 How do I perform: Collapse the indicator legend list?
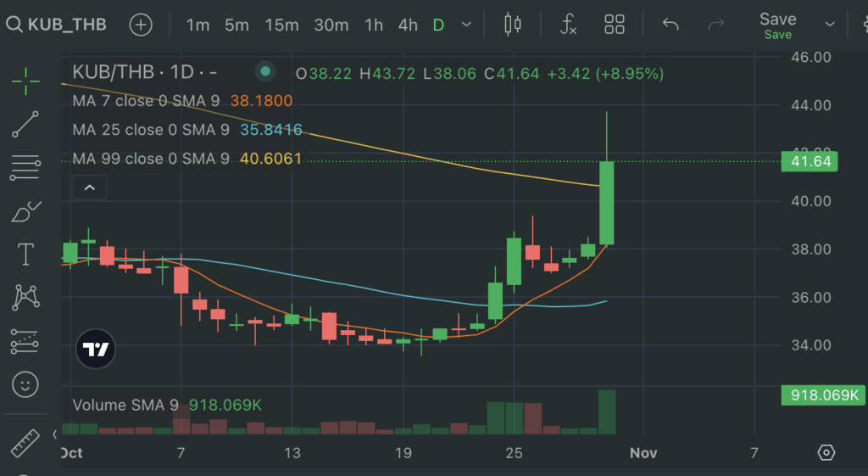coord(90,188)
